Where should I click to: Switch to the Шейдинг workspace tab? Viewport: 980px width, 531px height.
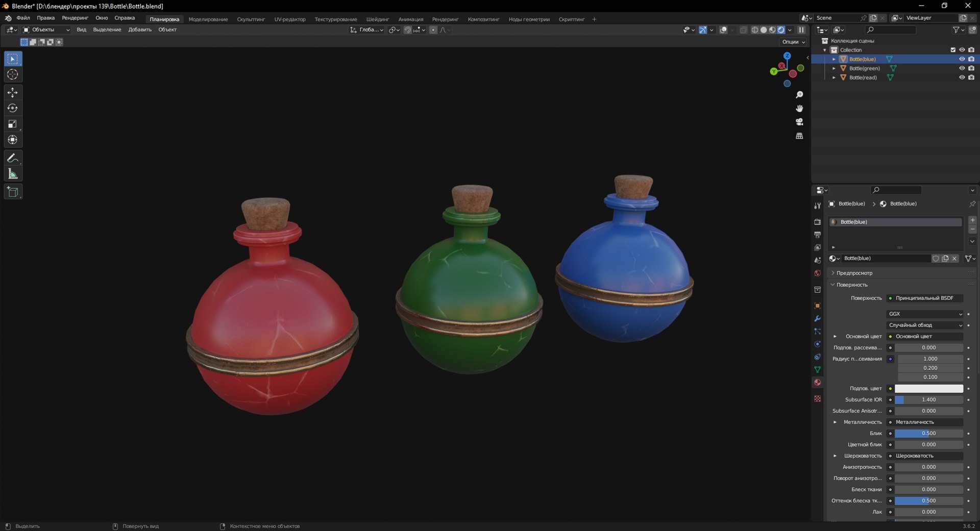(x=378, y=19)
